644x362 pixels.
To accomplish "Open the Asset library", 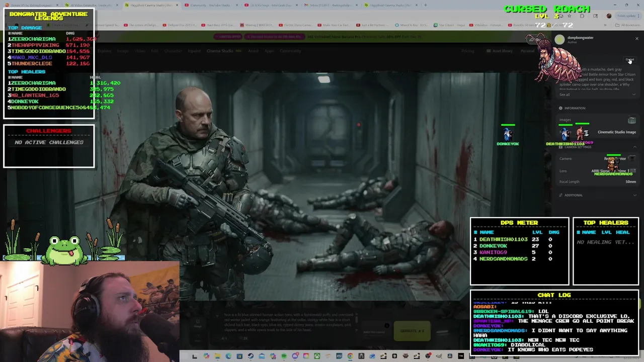I will tap(501, 51).
